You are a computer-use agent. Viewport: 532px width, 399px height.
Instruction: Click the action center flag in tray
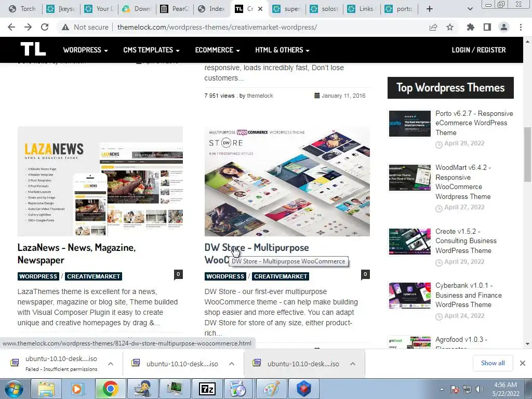pos(455,389)
